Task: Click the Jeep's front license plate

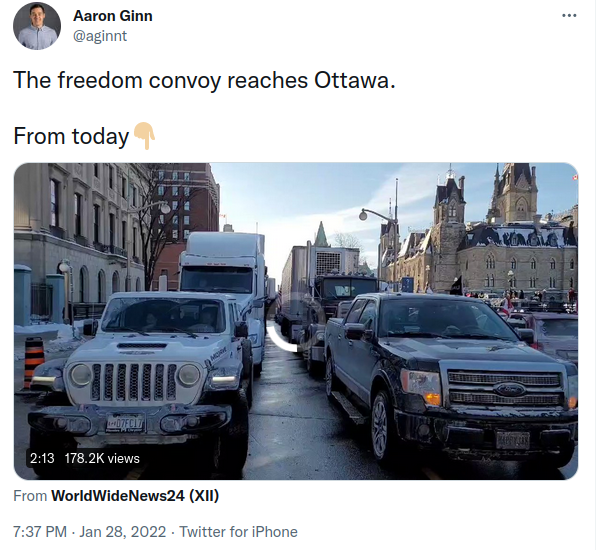Action: pyautogui.click(x=126, y=423)
